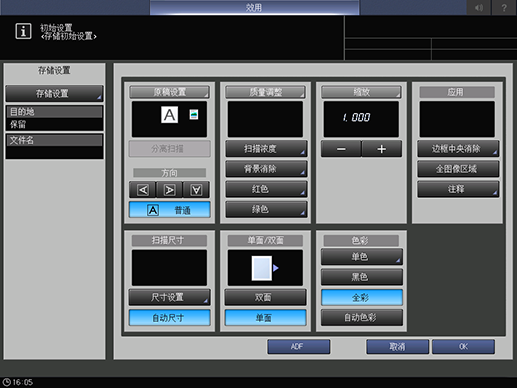Open 红色 red adjustment
Viewport: 517px width, 388px height.
tap(266, 189)
